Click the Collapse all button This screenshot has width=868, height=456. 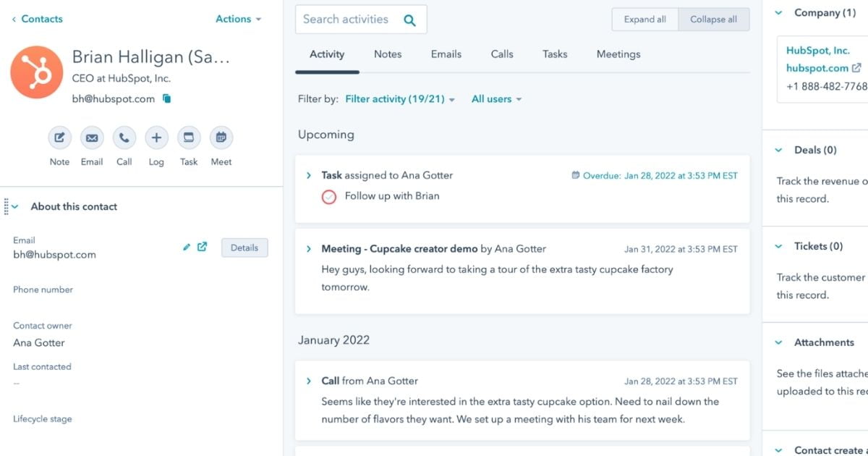pos(714,20)
